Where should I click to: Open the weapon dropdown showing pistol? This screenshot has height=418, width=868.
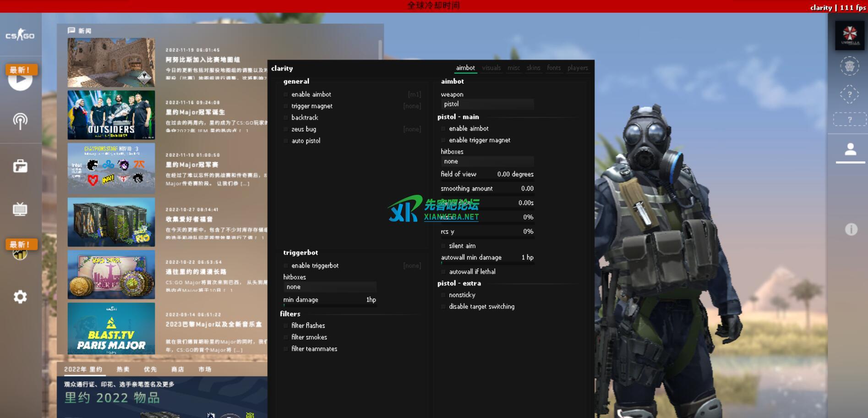pos(487,104)
